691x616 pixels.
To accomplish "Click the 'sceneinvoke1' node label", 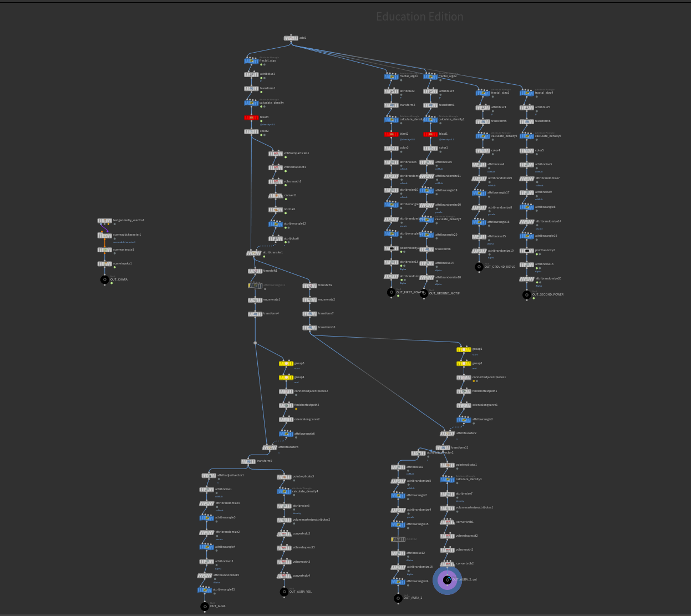I will (x=123, y=263).
